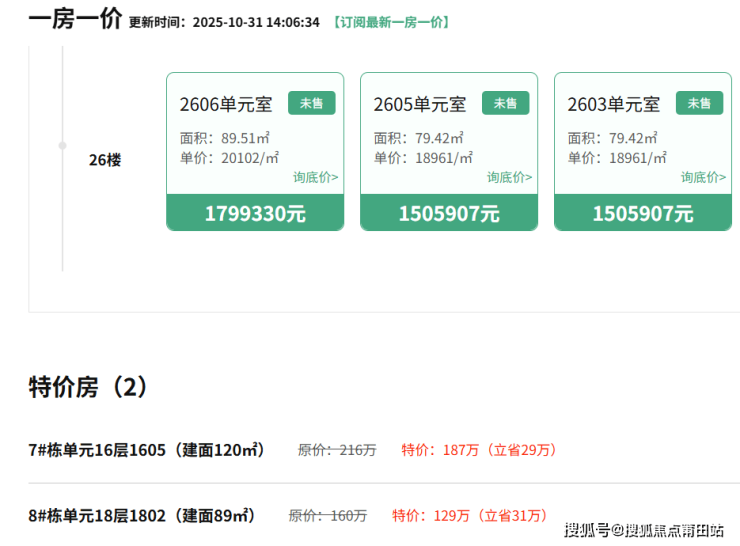Open the 2605单元室 unit title
This screenshot has height=546, width=740.
[x=420, y=104]
